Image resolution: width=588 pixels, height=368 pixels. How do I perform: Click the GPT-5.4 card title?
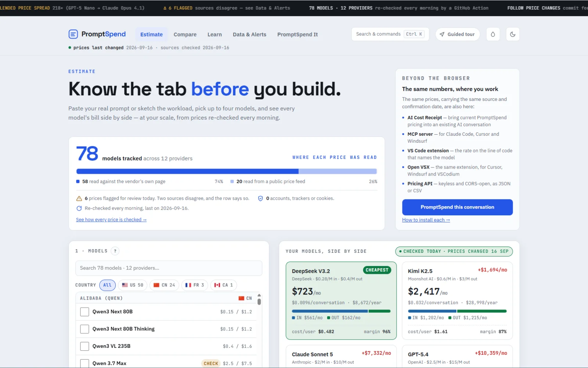pyautogui.click(x=418, y=354)
